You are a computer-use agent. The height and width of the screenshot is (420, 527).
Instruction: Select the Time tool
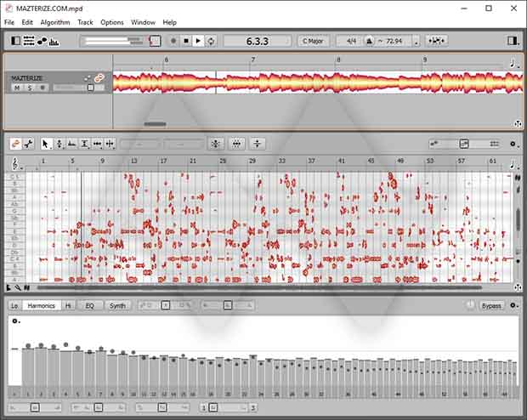(x=98, y=144)
